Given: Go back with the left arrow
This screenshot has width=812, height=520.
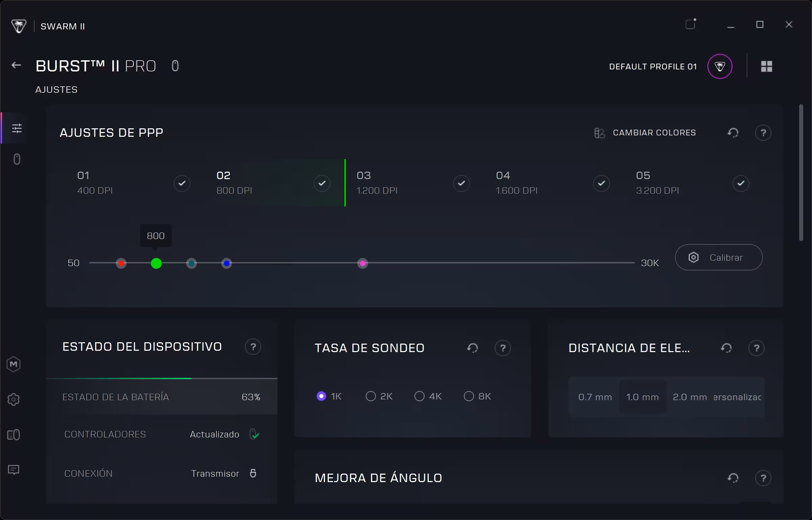Looking at the screenshot, I should tap(16, 65).
